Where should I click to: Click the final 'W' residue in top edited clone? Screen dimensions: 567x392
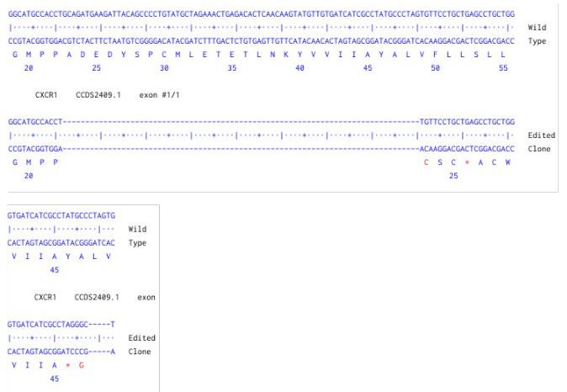click(x=508, y=162)
